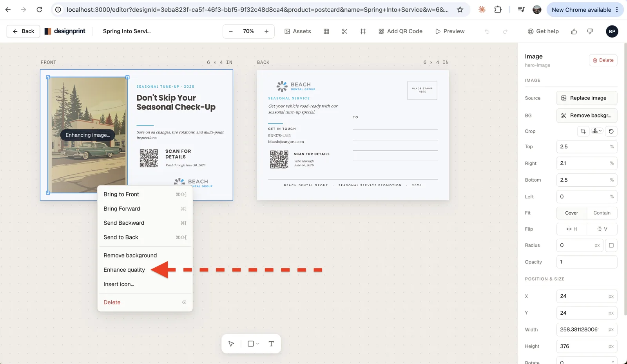Choose Bring Forward in context menu
Screen dimensions: 627x364
pos(145,209)
